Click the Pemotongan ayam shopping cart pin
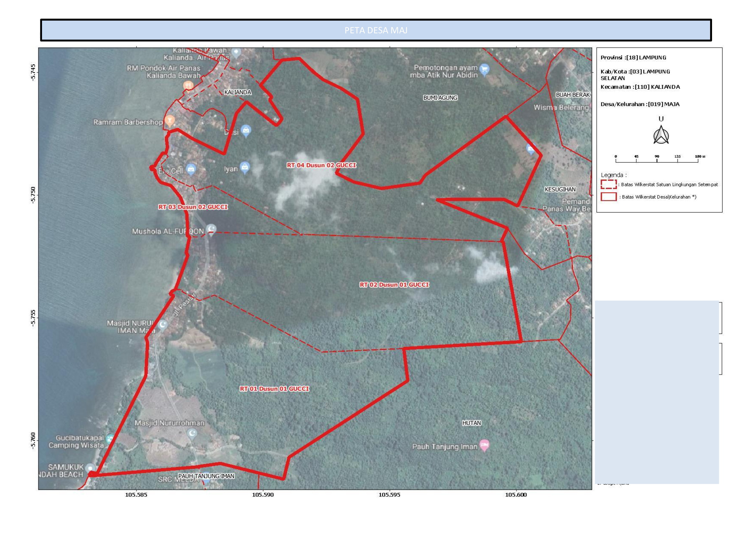The height and width of the screenshot is (535, 756). (484, 70)
